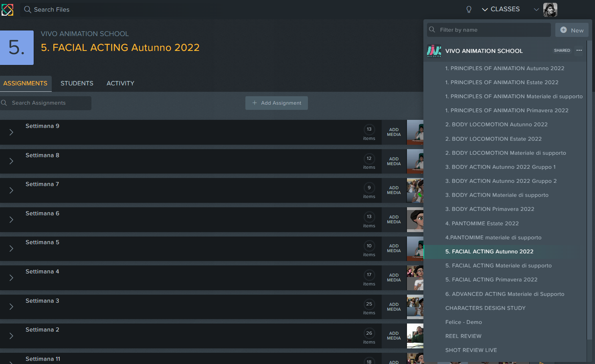The image size is (595, 364).
Task: Click the classes panel scrollbar
Action: click(x=589, y=190)
